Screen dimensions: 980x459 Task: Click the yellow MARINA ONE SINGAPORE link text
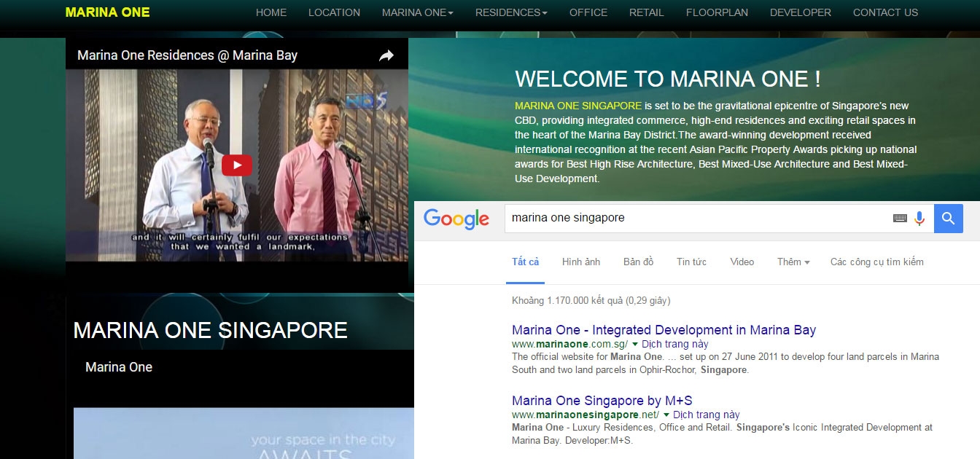click(578, 106)
